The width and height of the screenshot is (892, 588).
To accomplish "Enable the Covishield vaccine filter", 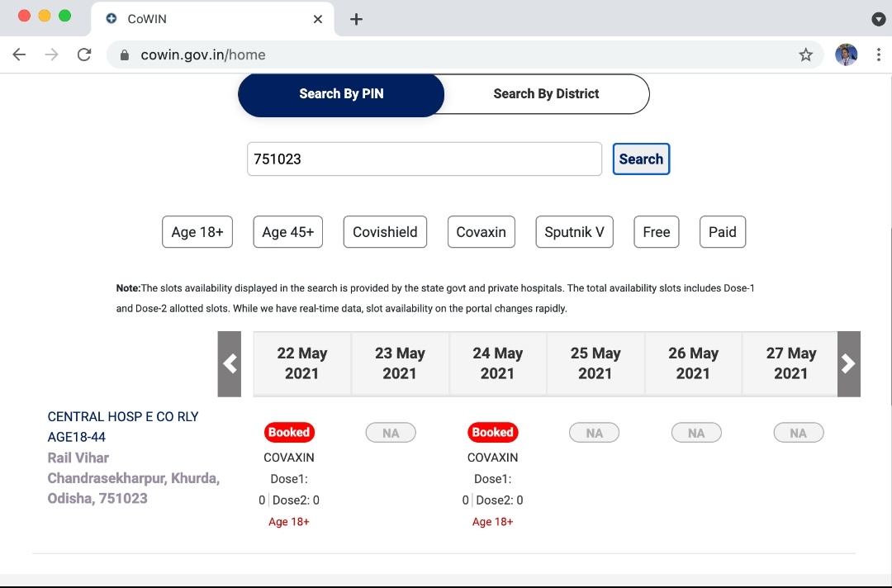I will pos(385,232).
